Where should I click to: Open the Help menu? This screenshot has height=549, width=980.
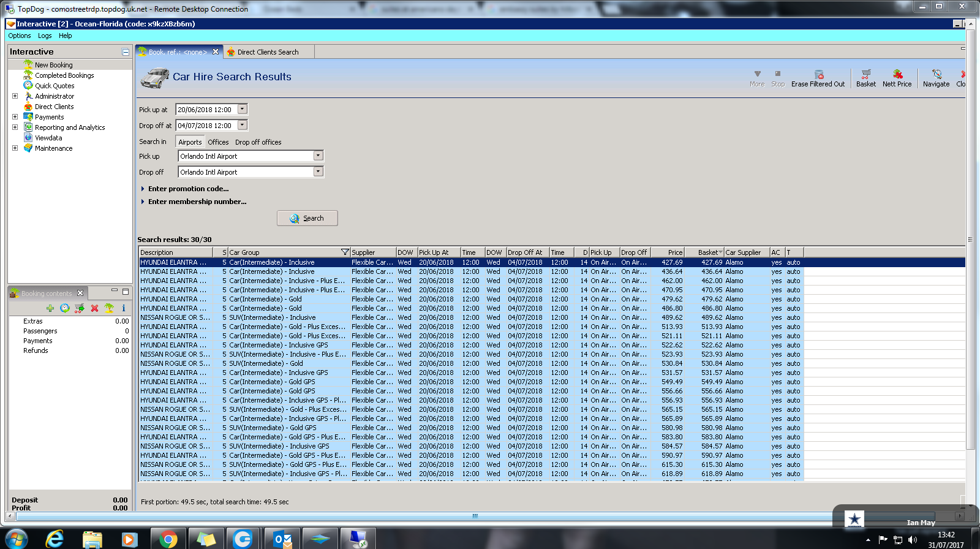[x=66, y=36]
